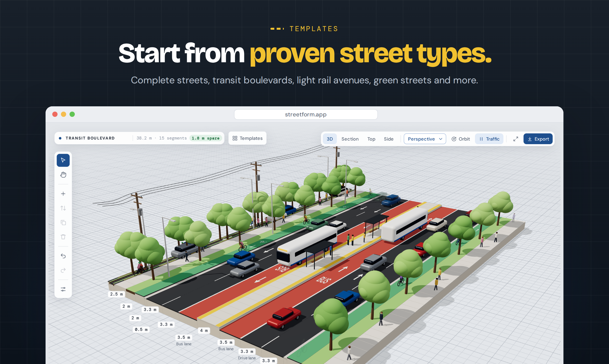Viewport: 609px width, 364px height.
Task: Click the TRANSIT BOULEVARD title
Action: click(x=90, y=138)
